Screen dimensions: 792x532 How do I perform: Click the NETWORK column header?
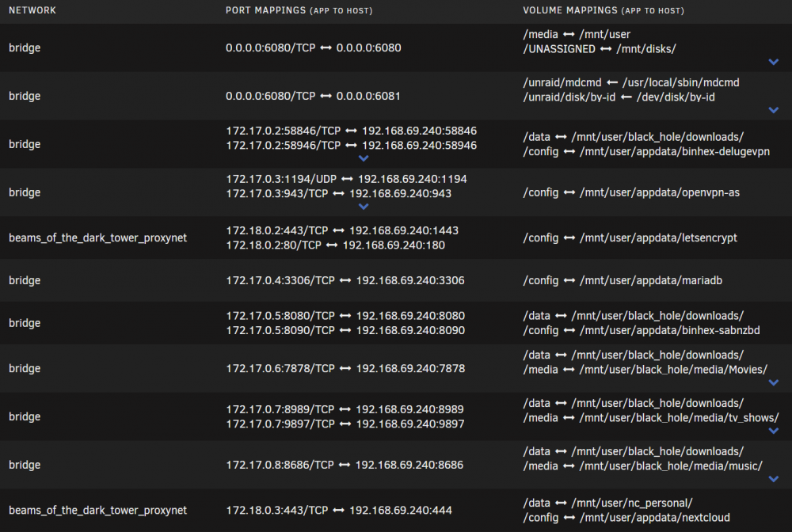click(32, 10)
